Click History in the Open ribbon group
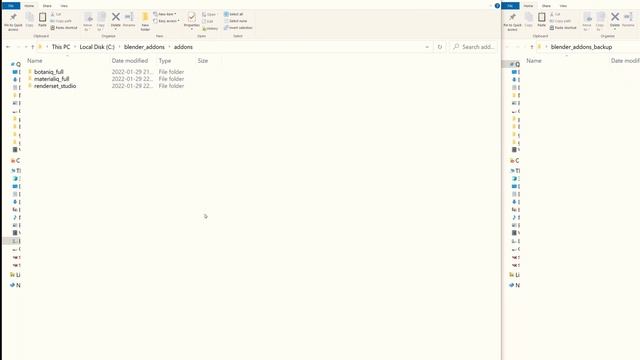Image resolution: width=640 pixels, height=360 pixels. pos(210,28)
